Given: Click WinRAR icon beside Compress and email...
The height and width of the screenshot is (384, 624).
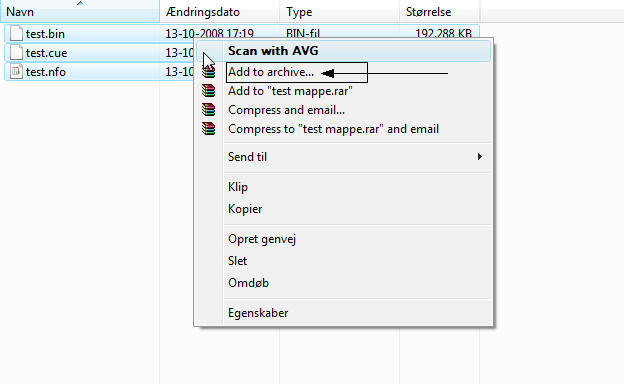Looking at the screenshot, I should point(209,110).
